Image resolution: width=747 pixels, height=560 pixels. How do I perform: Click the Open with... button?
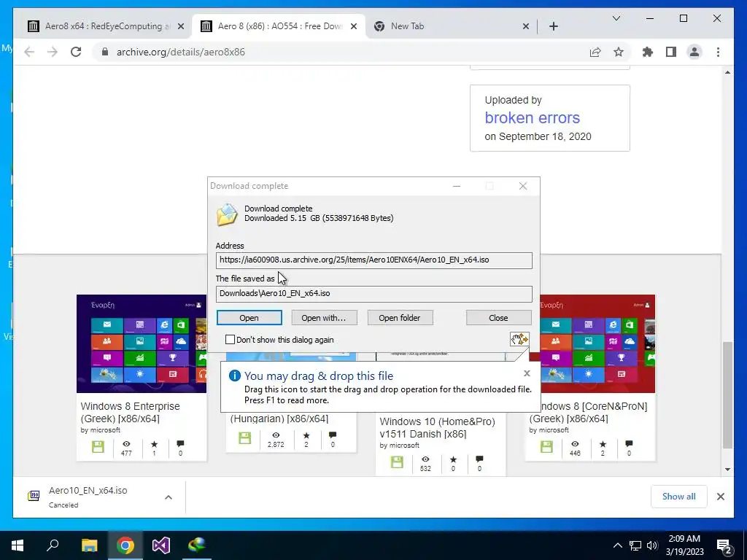324,318
